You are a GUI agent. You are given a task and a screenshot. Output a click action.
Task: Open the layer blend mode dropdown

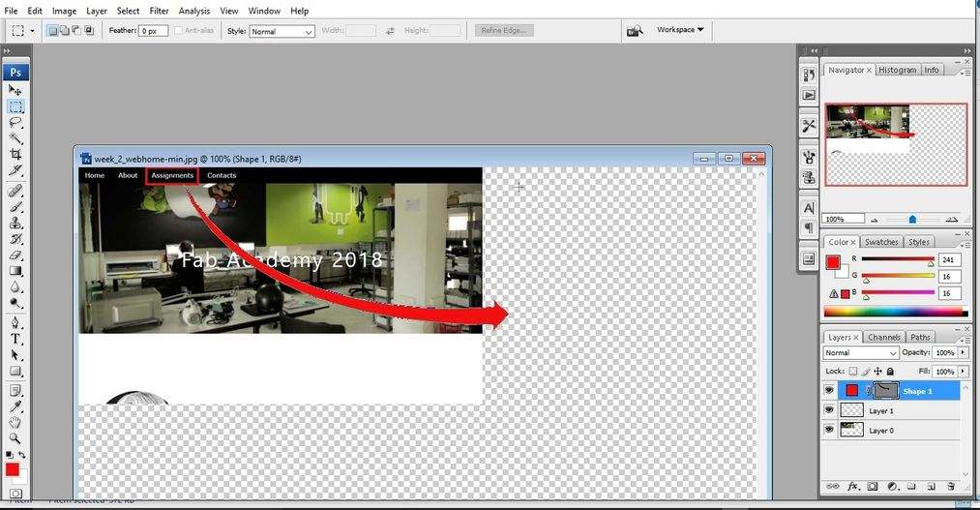(861, 353)
